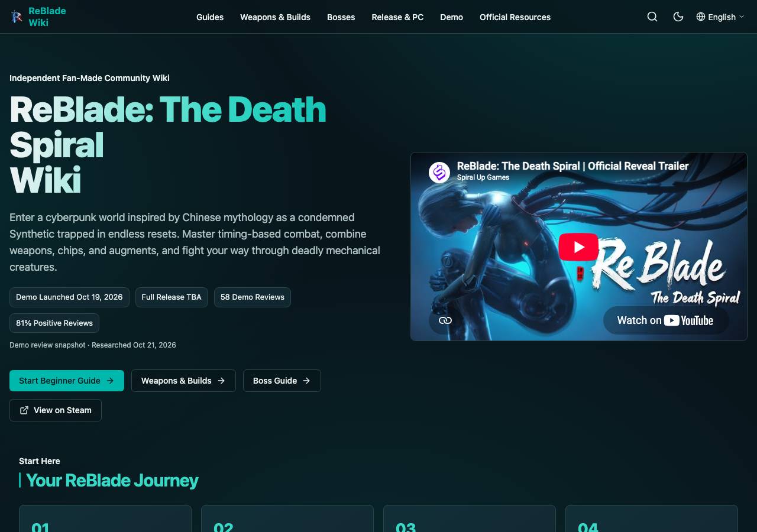Click the Watch on YouTube button
Screen dimensions: 757x532
[665, 320]
